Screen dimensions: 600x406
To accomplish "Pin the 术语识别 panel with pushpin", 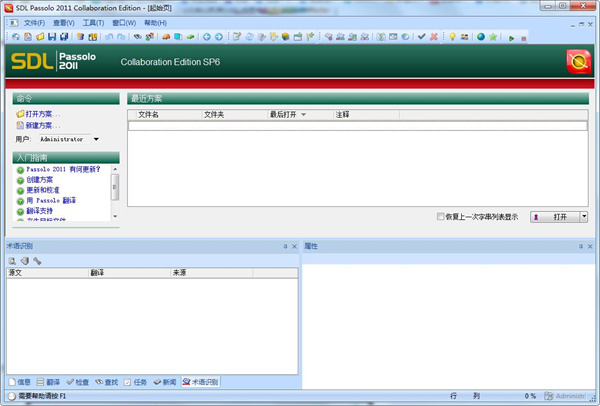I will (x=285, y=246).
